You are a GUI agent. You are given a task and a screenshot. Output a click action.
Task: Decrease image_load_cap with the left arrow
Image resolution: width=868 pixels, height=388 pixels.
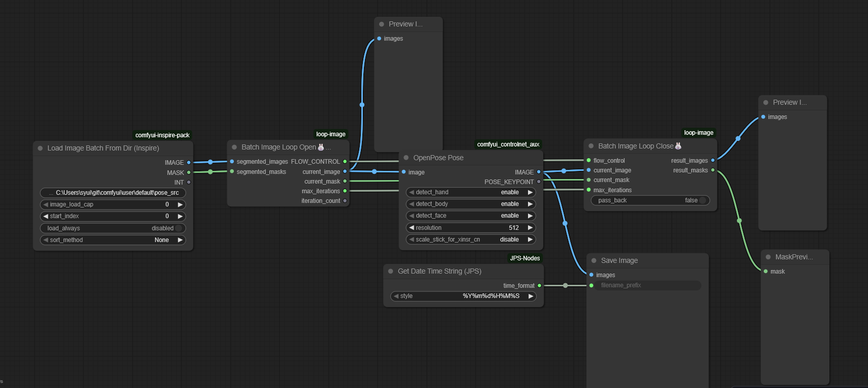[46, 204]
